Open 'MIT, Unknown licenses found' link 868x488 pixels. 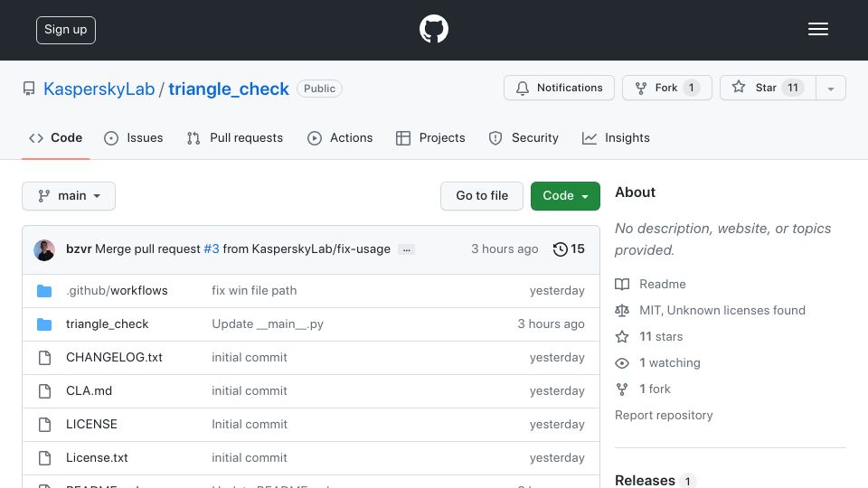point(722,310)
